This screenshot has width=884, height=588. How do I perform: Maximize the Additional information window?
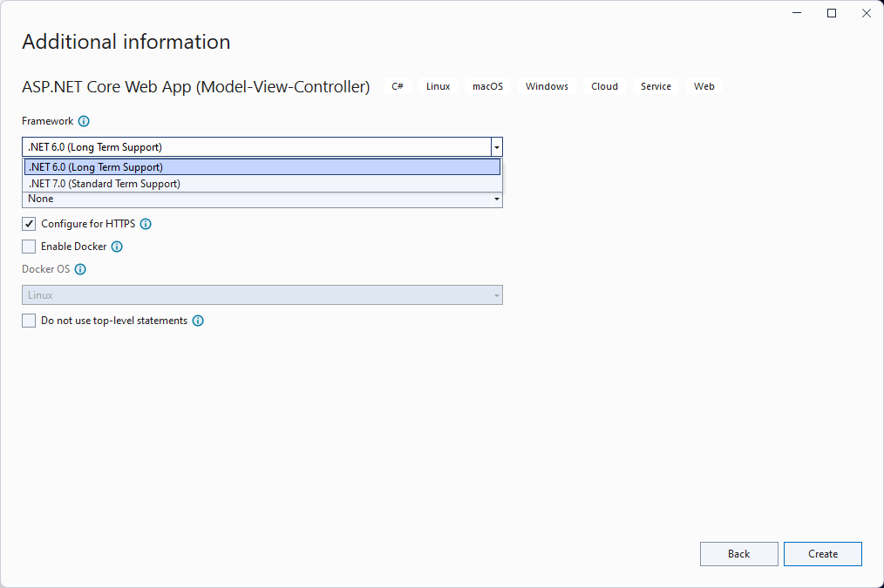(832, 13)
